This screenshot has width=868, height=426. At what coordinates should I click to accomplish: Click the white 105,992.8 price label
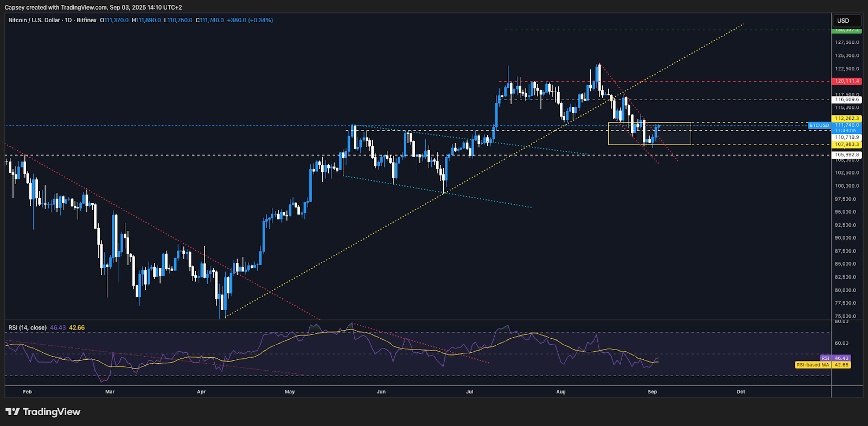tap(846, 155)
